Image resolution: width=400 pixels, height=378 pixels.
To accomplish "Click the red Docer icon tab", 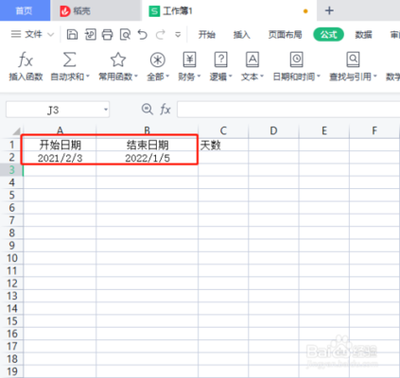I will (65, 11).
